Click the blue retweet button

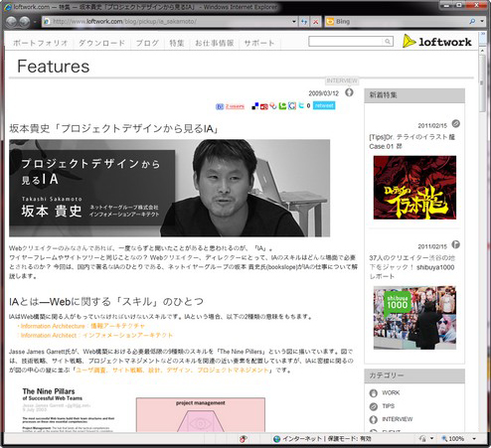click(x=324, y=105)
